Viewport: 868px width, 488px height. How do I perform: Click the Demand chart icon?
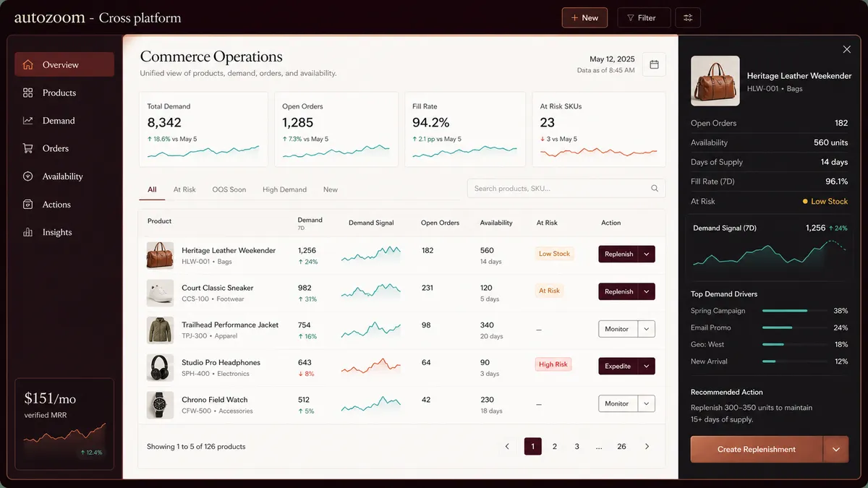click(28, 121)
